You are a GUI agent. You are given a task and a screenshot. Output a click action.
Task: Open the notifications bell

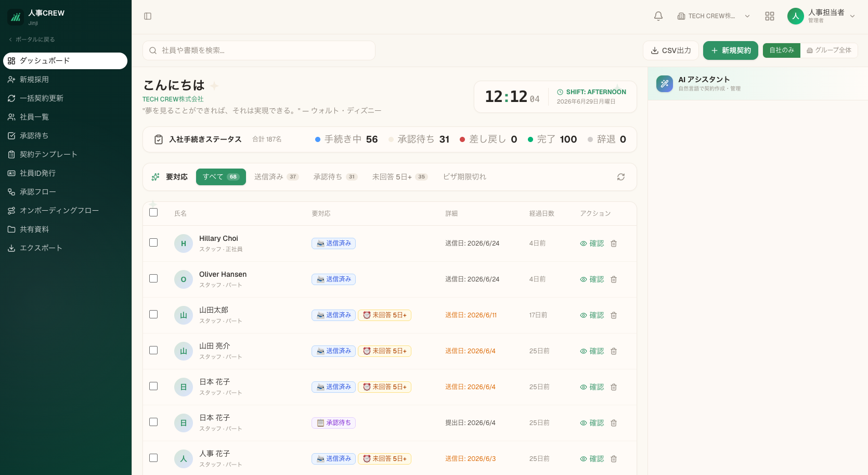[658, 16]
